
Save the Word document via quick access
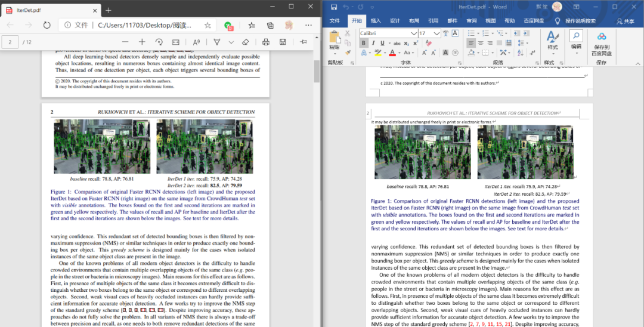tap(334, 7)
